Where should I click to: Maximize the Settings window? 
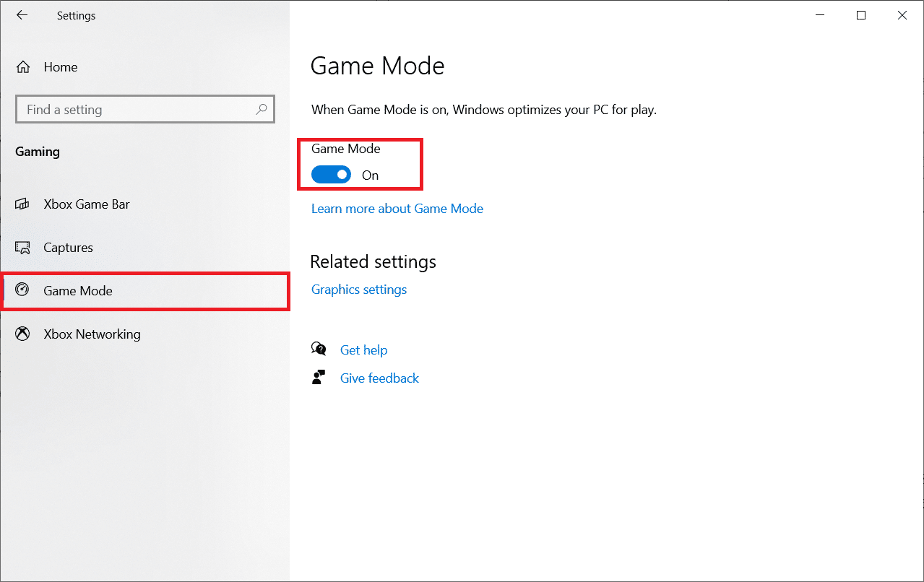coord(860,15)
